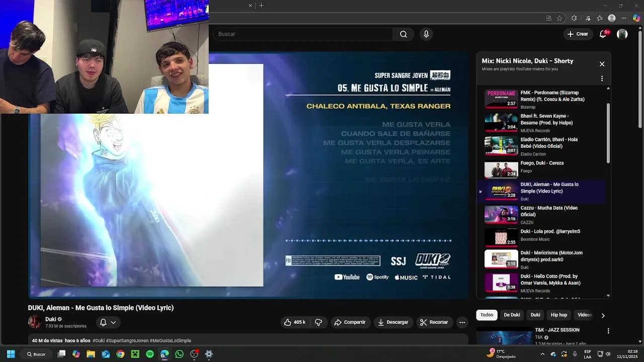Open the Edge favorites list icon
The image size is (644, 362).
(600, 18)
